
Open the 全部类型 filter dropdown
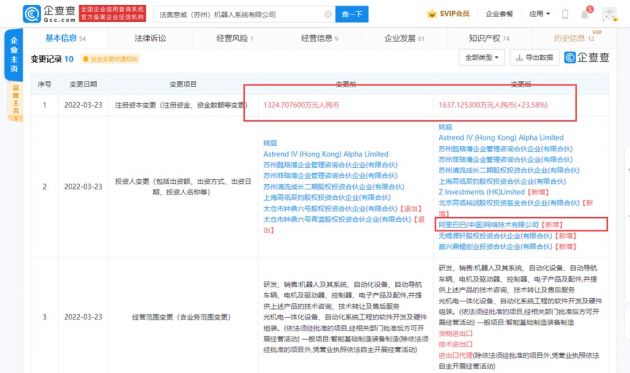tap(482, 57)
